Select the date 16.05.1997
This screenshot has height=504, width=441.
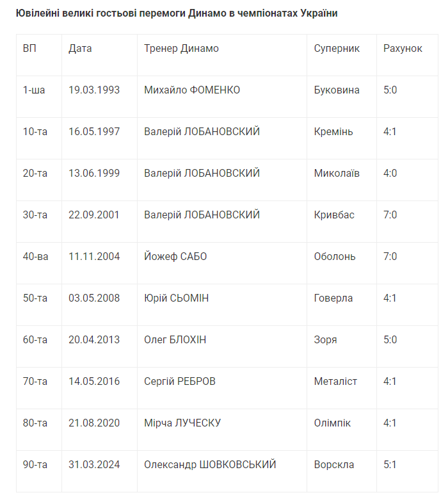tap(94, 132)
